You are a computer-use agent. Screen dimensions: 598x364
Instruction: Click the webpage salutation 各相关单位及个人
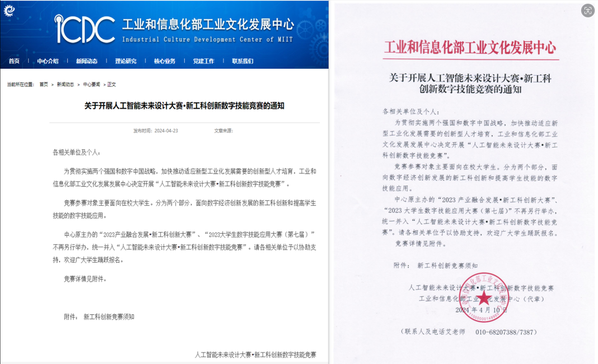[77, 153]
